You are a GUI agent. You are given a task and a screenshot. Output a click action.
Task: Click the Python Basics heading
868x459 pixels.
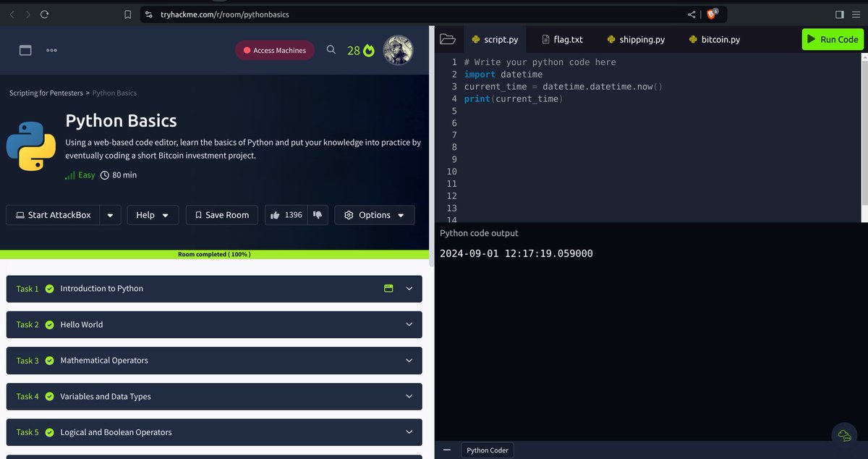tap(121, 120)
